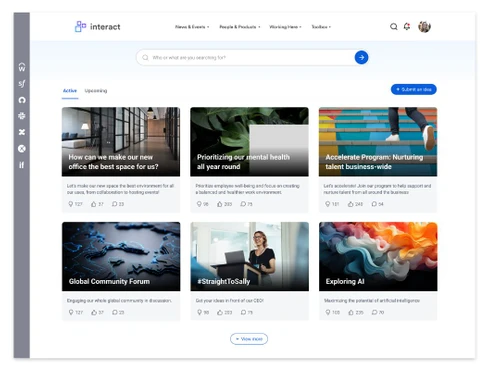Screen dimensions: 500x375
Task: Like the #StraightToSally card
Action: [220, 312]
